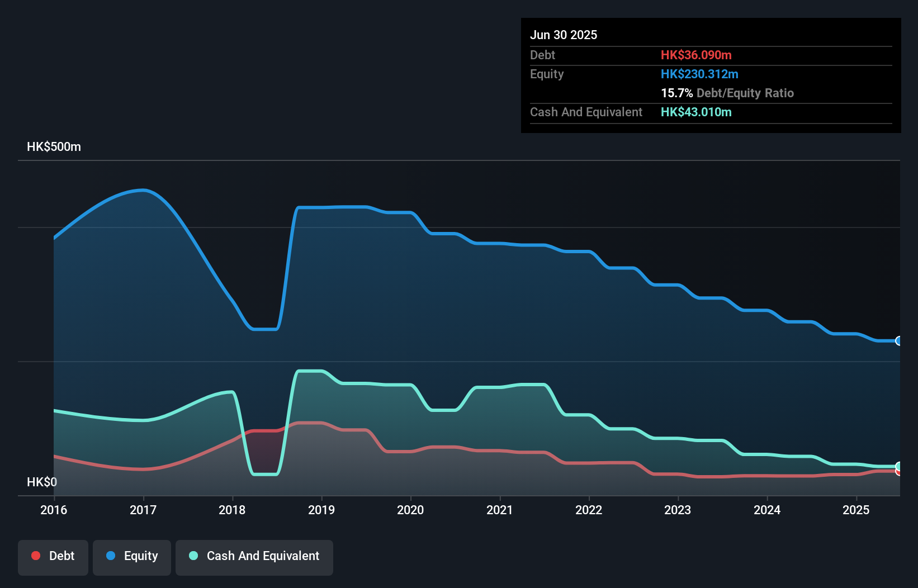The width and height of the screenshot is (918, 588).
Task: Select the Debt data point marker at chart's right edge
Action: pos(898,473)
